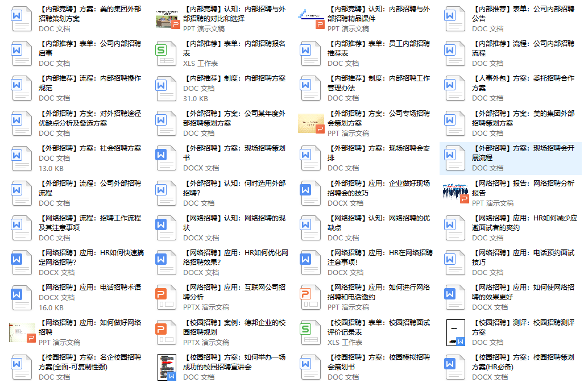Image resolution: width=588 pixels, height=383 pixels.
Task: Click the PPTX icon of 互联网公司招聘分析
Action: (166, 298)
